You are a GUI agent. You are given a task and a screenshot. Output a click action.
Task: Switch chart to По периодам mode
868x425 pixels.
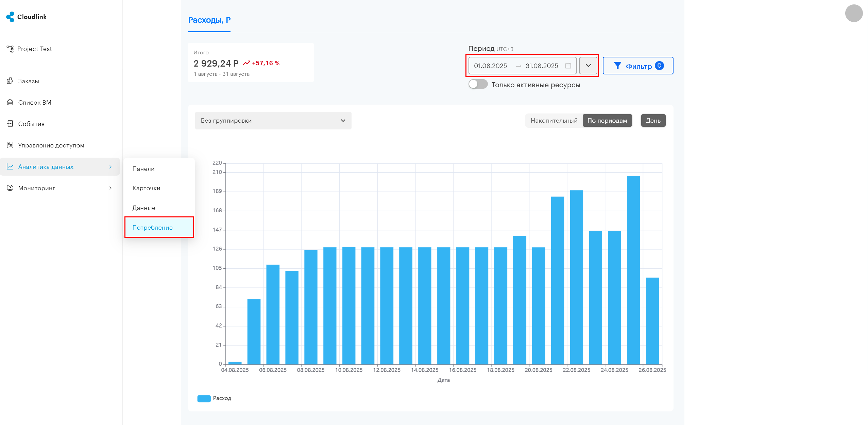[607, 121]
